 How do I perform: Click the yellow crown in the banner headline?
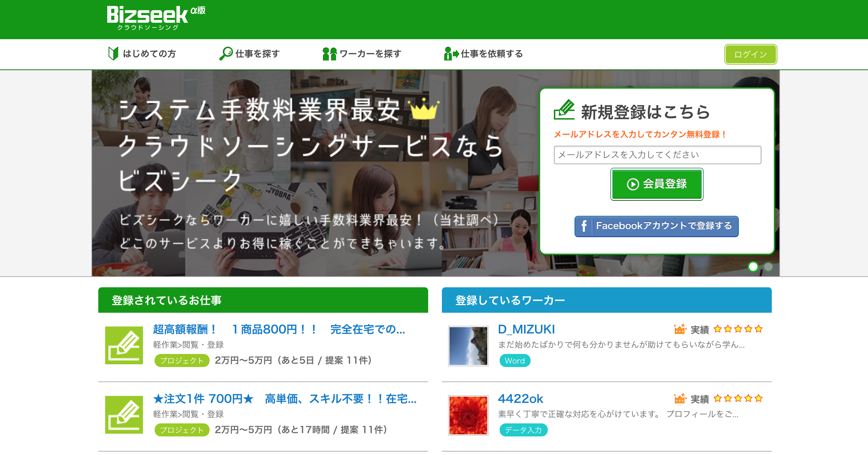[423, 108]
